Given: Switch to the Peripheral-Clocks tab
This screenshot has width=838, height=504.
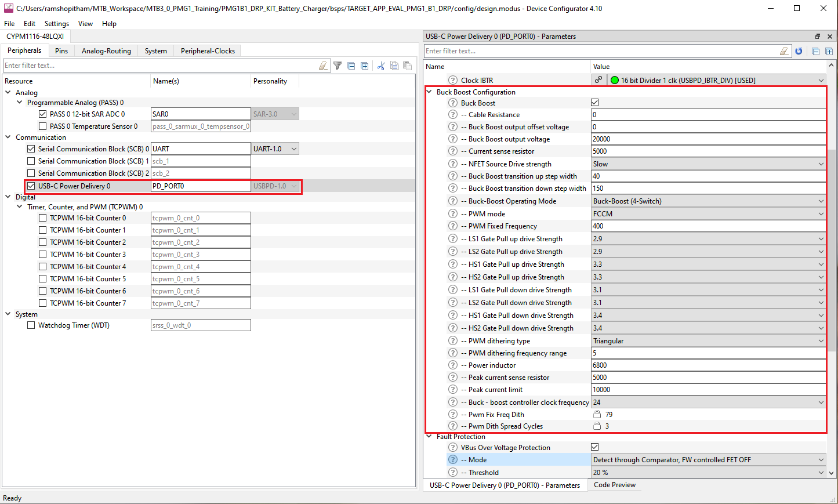Looking at the screenshot, I should 208,51.
